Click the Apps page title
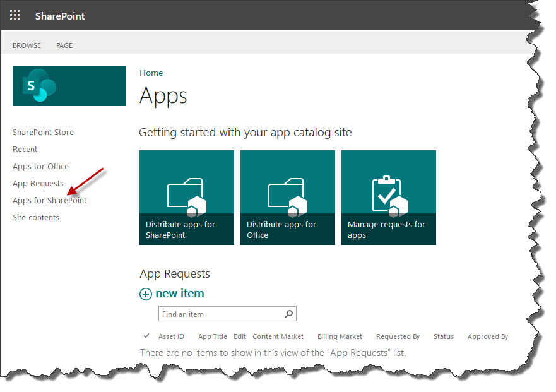This screenshot has height=392, width=556. point(163,96)
